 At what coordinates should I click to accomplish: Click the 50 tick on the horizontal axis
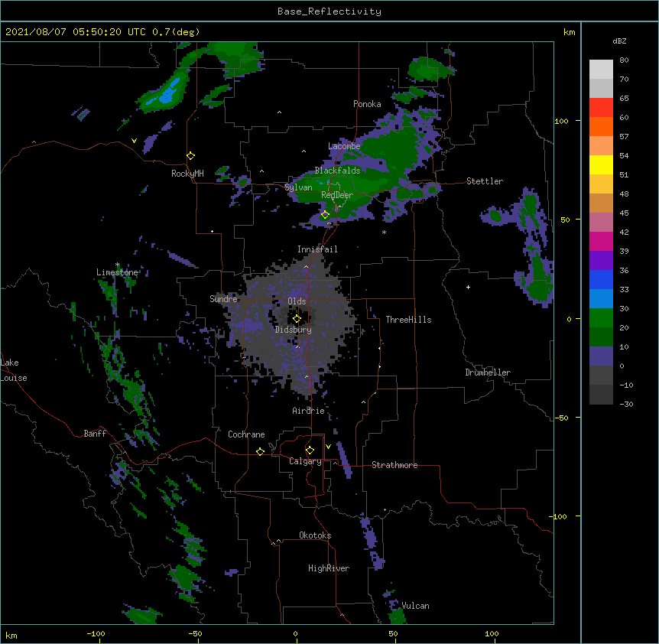393,634
